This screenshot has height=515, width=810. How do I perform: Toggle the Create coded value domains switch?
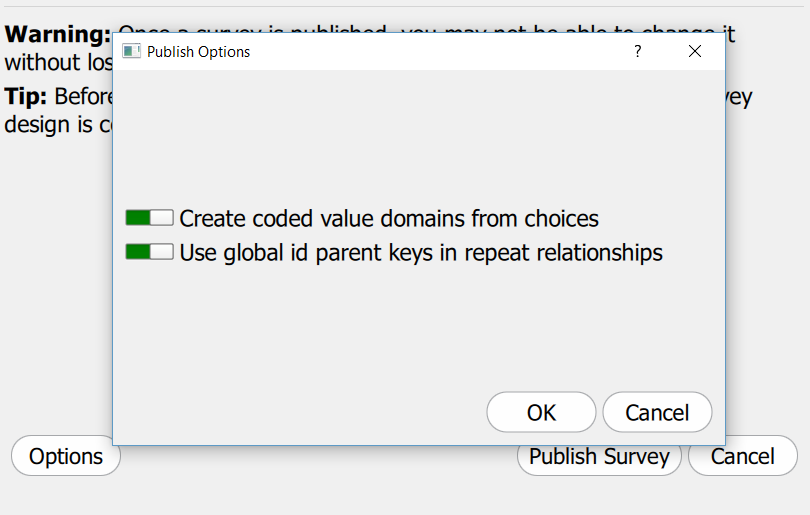point(149,218)
